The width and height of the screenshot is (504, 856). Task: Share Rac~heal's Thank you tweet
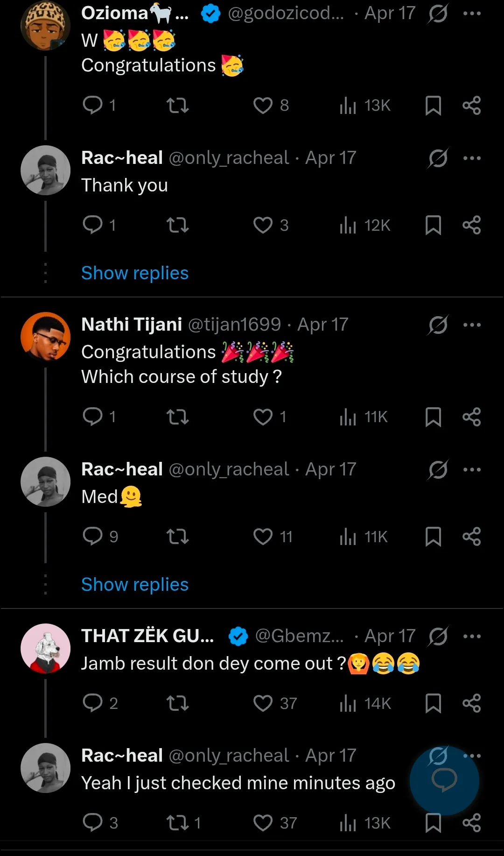[x=471, y=225]
